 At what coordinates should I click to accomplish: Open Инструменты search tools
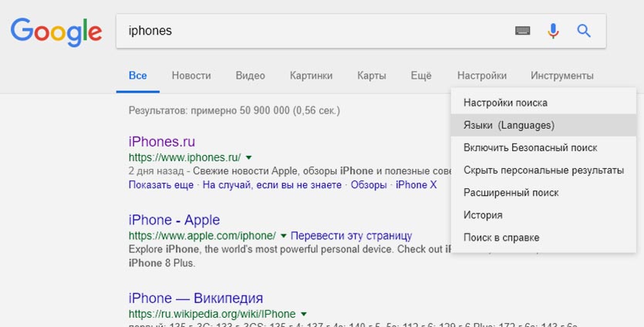pyautogui.click(x=561, y=76)
